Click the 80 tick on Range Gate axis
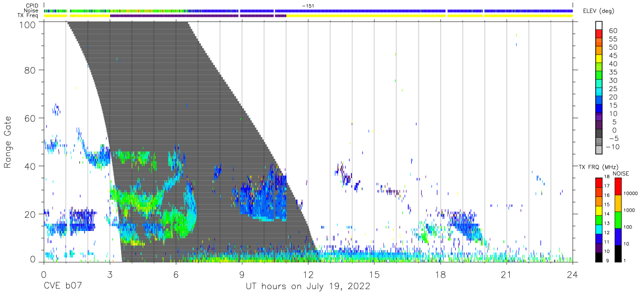This screenshot has width=644, height=297. [x=30, y=70]
